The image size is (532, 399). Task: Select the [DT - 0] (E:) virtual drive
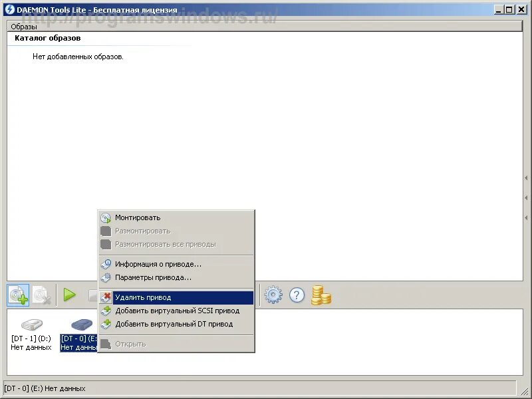tap(78, 334)
